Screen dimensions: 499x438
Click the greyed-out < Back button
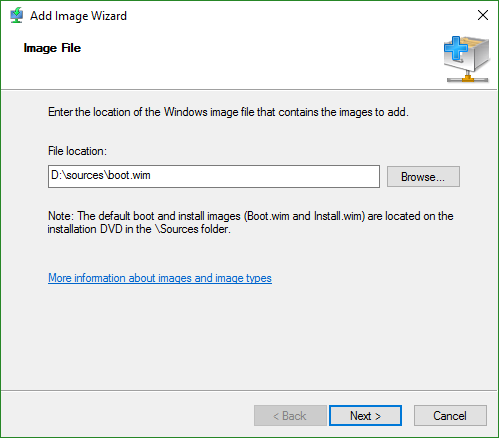pyautogui.click(x=290, y=416)
